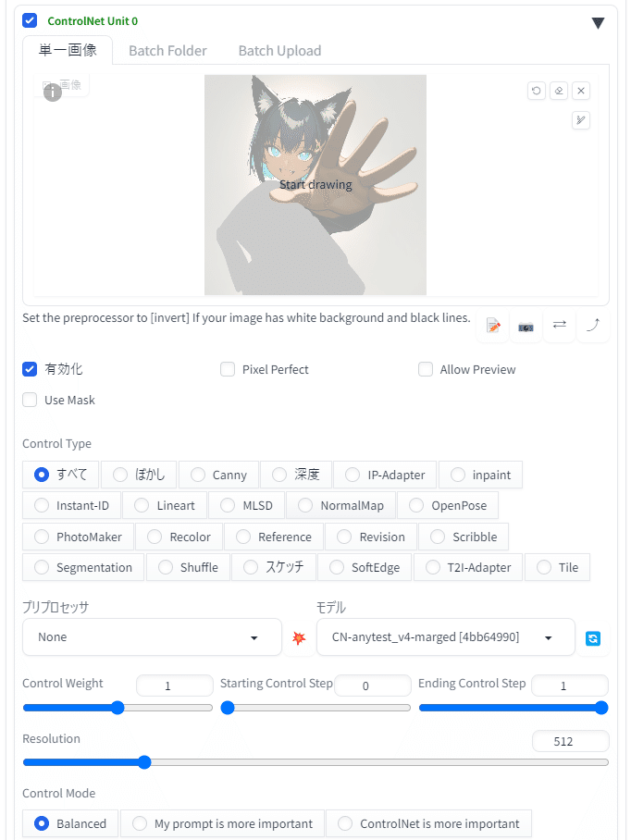Open the webcam camera icon

click(x=526, y=326)
